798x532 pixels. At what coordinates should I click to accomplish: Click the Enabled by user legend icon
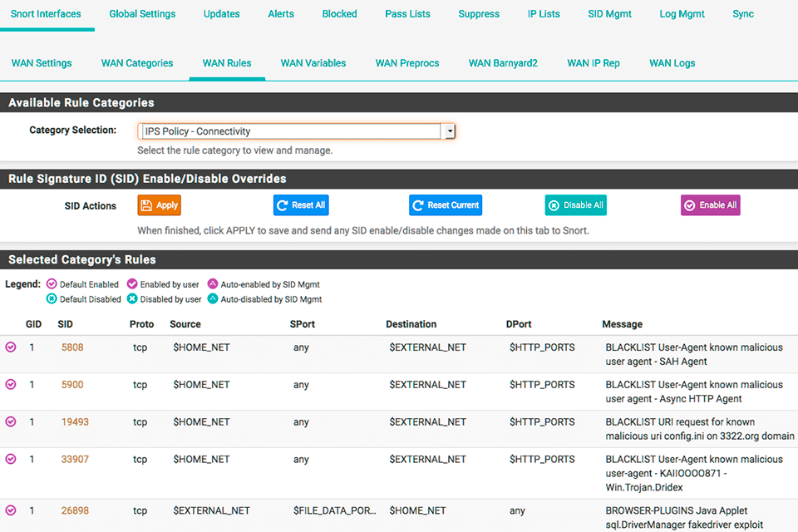(x=132, y=283)
